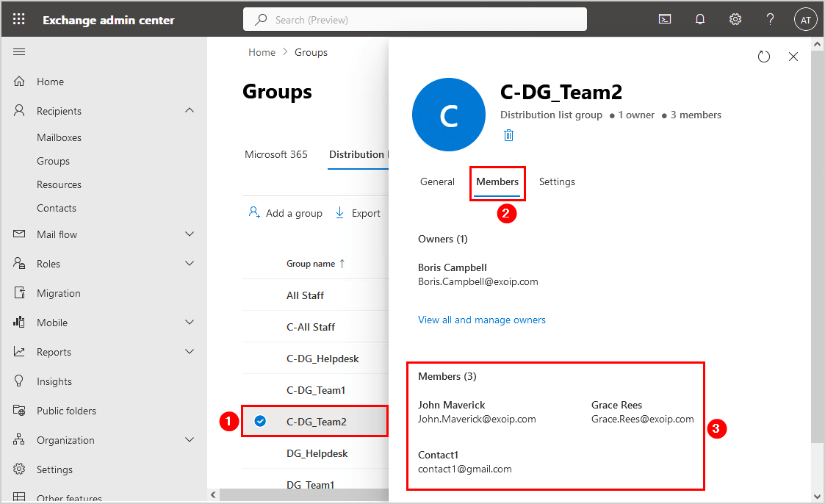Delete group using the trash icon
Screen dimensions: 825x504
click(x=508, y=135)
